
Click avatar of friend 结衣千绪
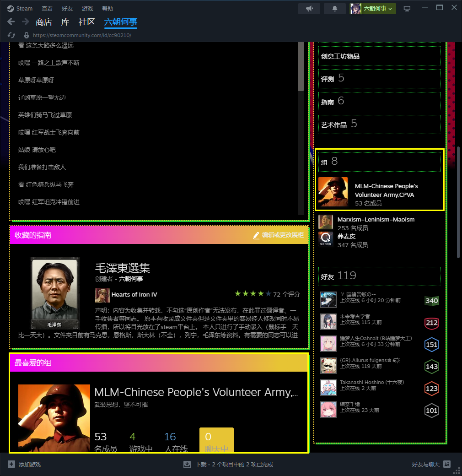(328, 410)
